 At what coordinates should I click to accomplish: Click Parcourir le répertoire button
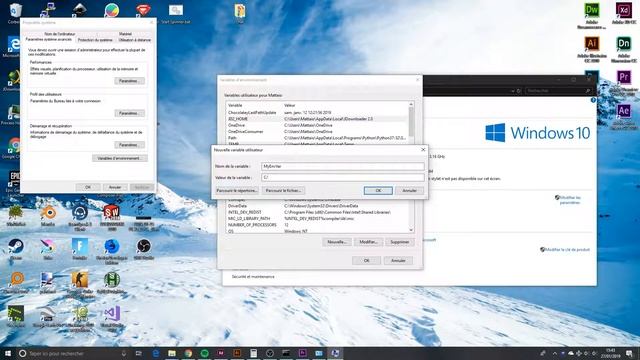click(x=237, y=191)
